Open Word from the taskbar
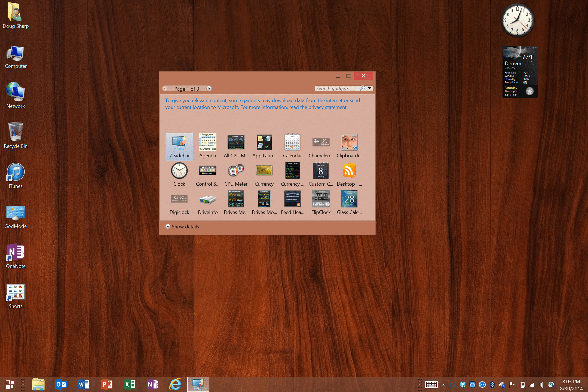The height and width of the screenshot is (392, 588). pyautogui.click(x=84, y=384)
